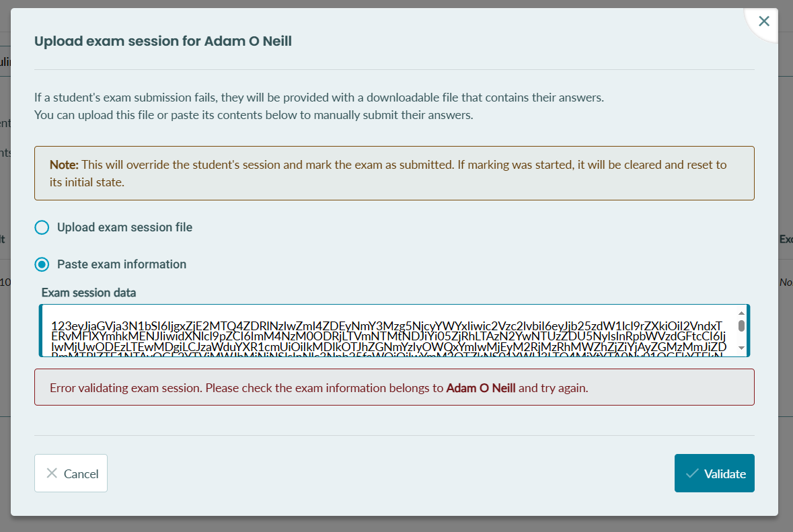The width and height of the screenshot is (793, 532).
Task: Click the description about downloadable answer file
Action: coord(319,106)
